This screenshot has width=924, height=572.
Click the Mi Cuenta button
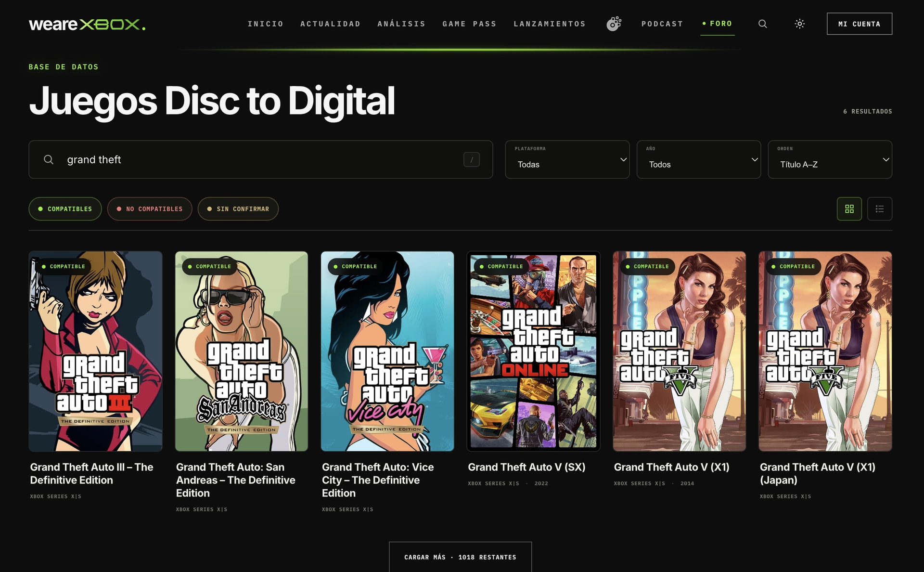[x=860, y=24]
